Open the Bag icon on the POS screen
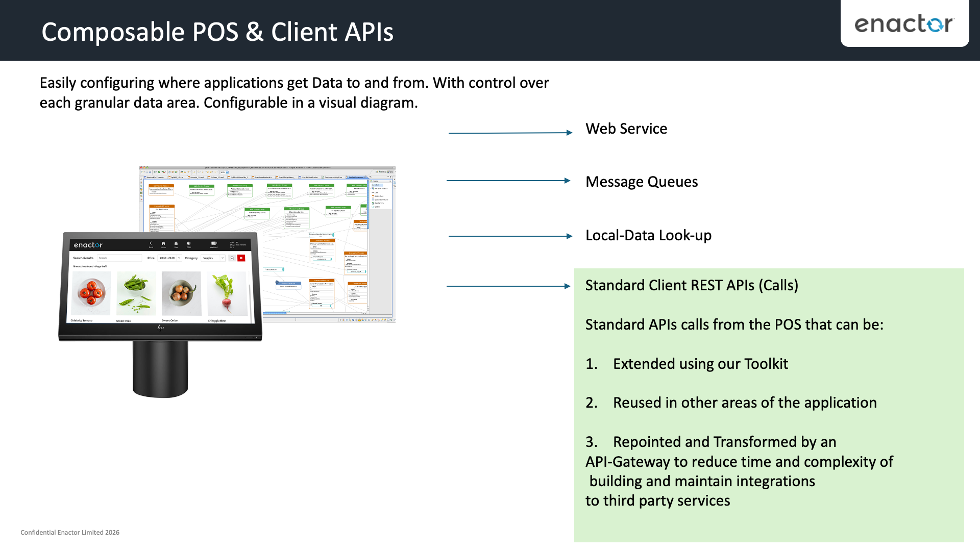 tap(176, 243)
